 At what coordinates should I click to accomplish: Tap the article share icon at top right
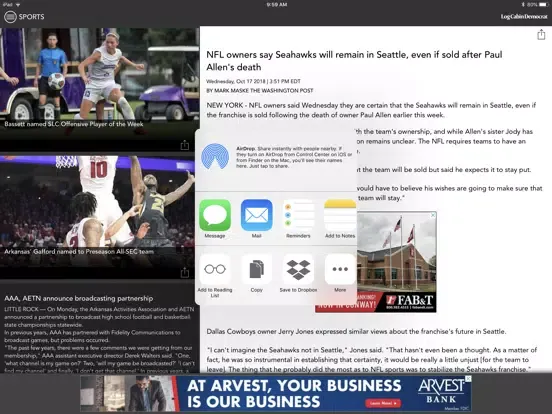click(x=541, y=34)
